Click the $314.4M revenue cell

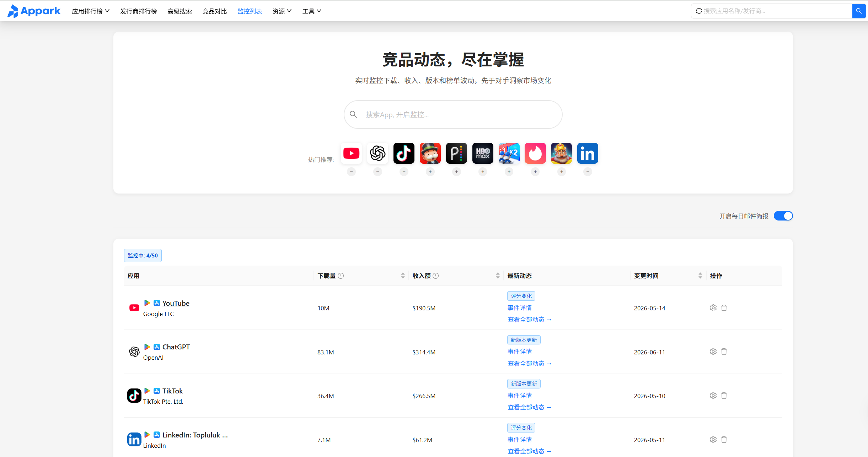click(x=424, y=352)
